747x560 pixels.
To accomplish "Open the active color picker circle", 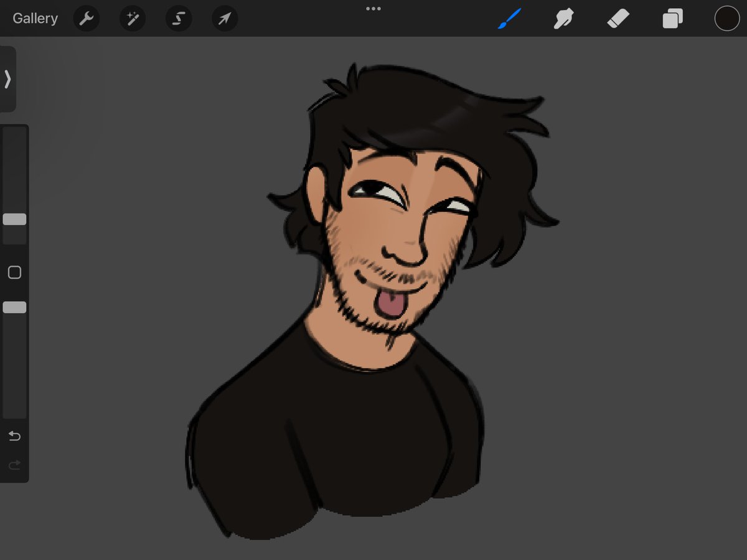I will (x=726, y=19).
